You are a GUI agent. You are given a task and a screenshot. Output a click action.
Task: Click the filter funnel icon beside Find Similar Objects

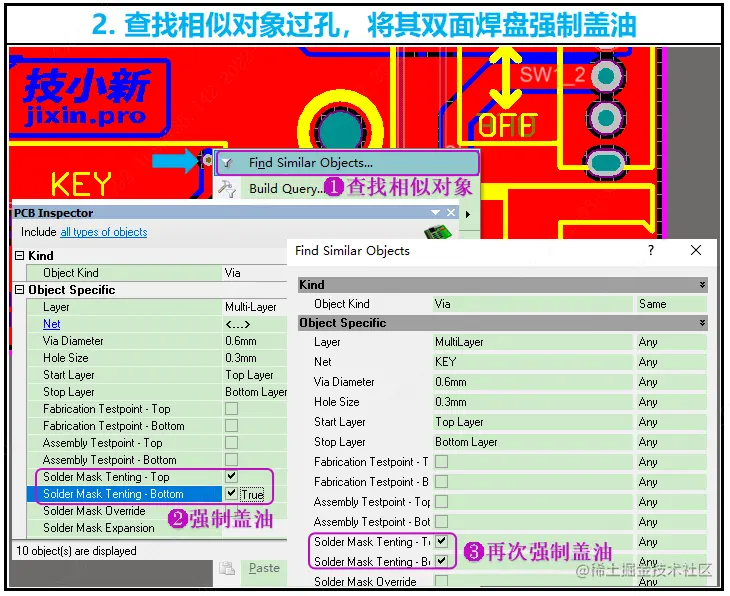click(x=227, y=163)
